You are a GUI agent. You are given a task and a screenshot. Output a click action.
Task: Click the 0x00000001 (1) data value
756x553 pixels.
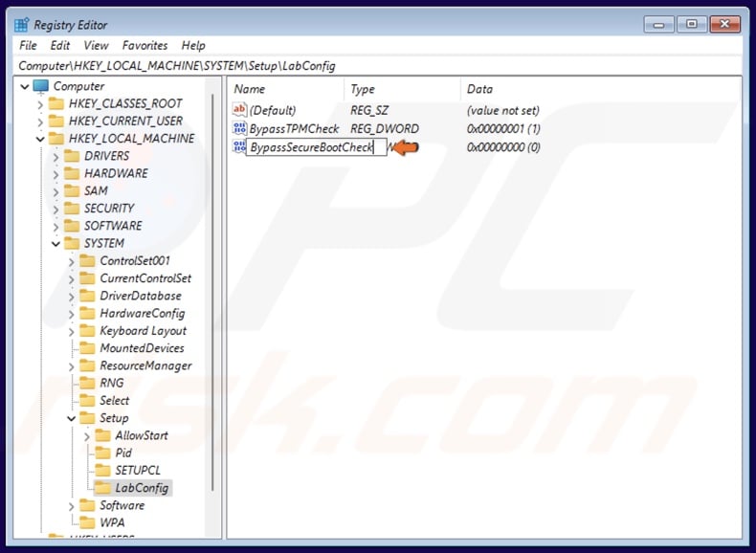[x=503, y=129]
